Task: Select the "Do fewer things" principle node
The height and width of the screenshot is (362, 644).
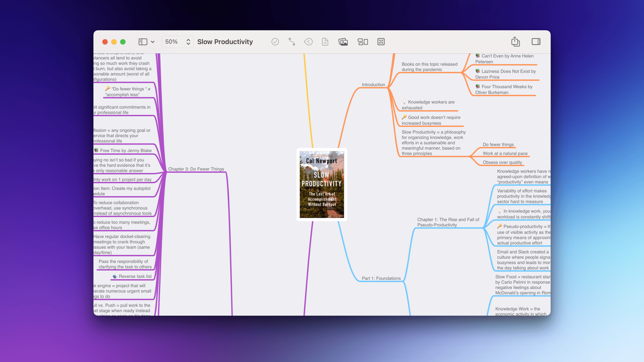Action: [x=498, y=145]
